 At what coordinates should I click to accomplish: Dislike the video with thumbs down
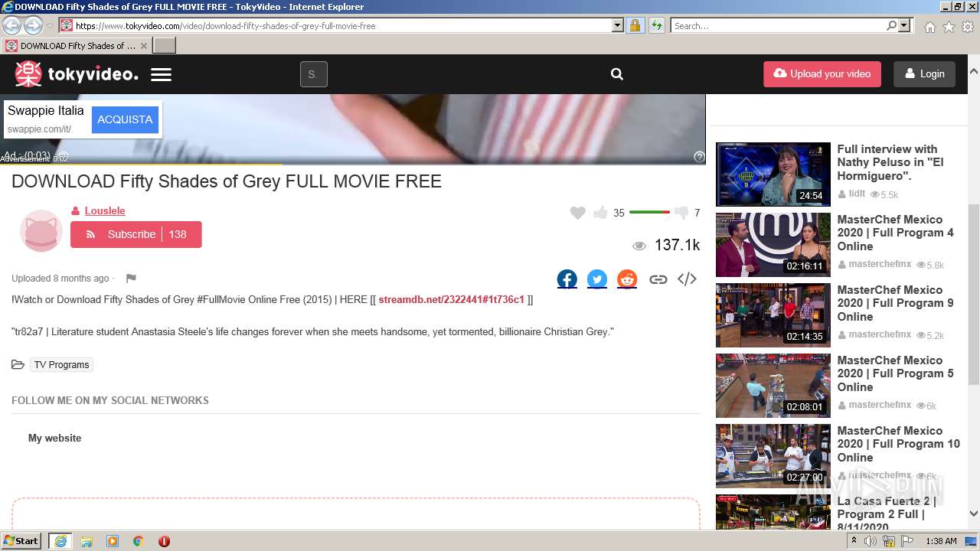tap(681, 213)
